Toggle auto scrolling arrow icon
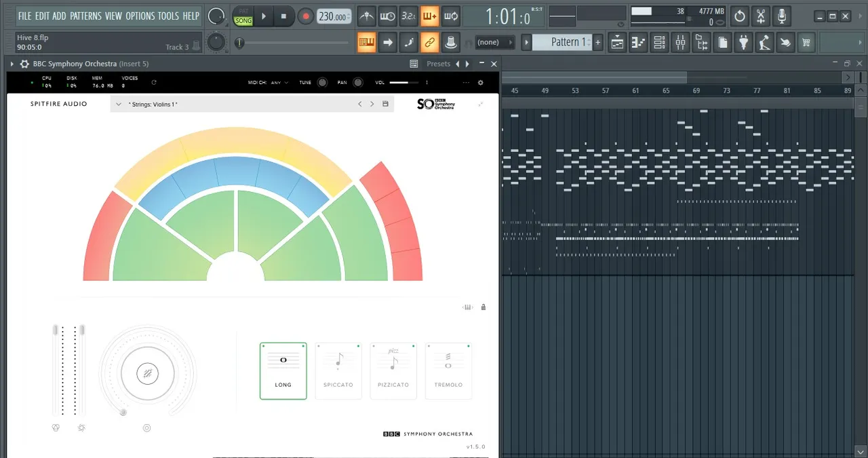The width and height of the screenshot is (868, 458). point(388,42)
